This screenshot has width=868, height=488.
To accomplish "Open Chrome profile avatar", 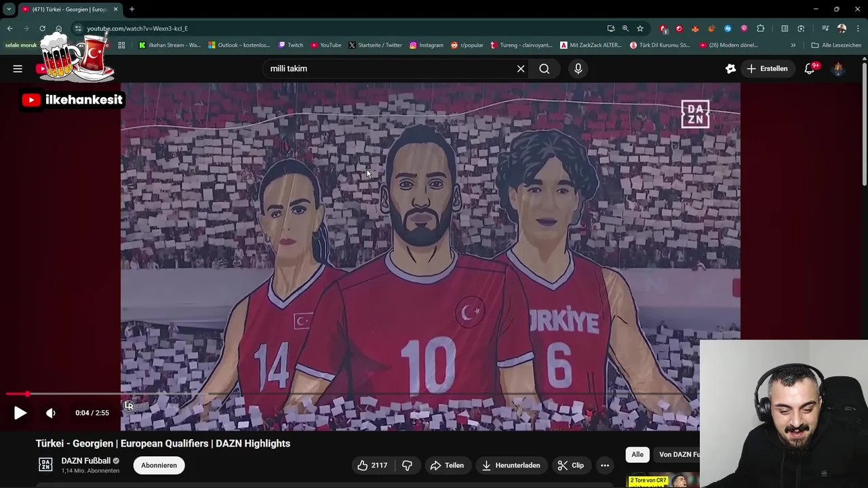I will point(842,28).
